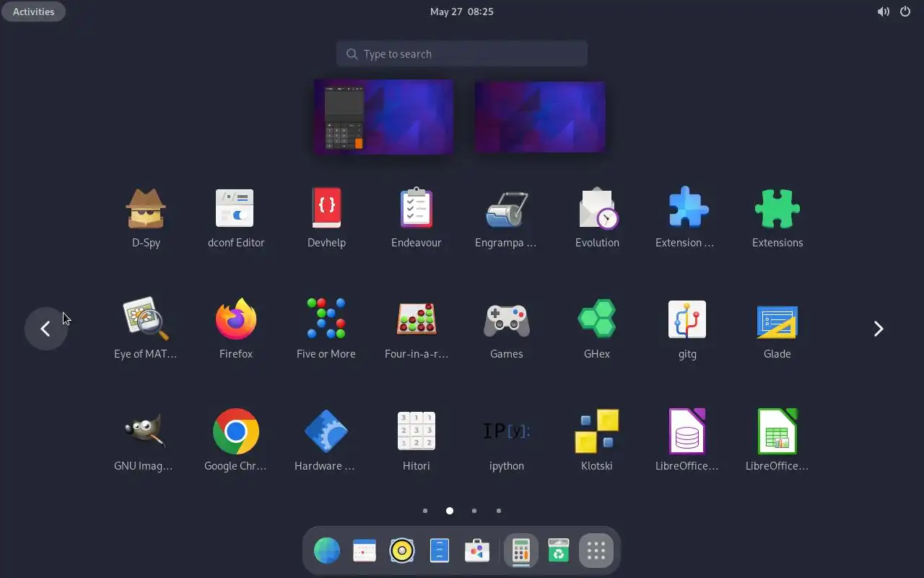Open the clock menu May 27 08:25

[x=462, y=12]
